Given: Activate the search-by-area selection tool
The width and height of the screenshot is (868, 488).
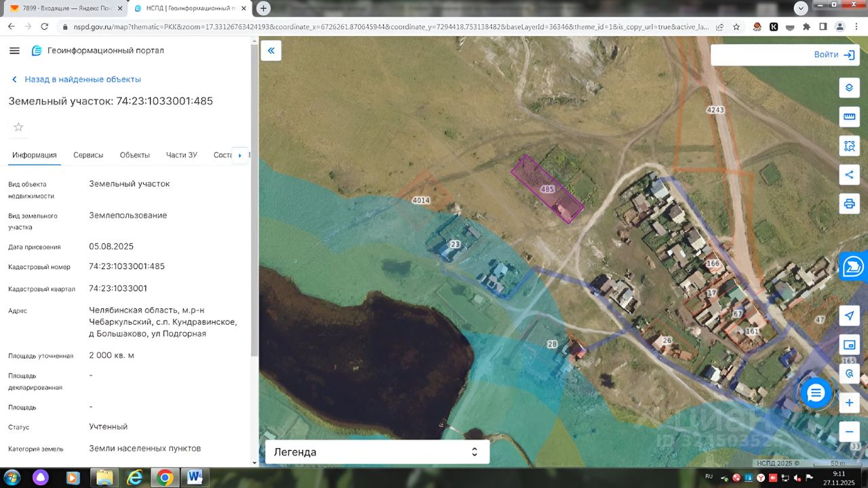Looking at the screenshot, I should pos(849,145).
